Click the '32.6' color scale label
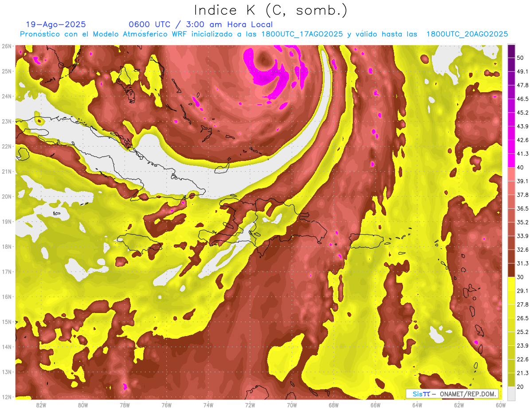532x411 pixels. [x=522, y=250]
